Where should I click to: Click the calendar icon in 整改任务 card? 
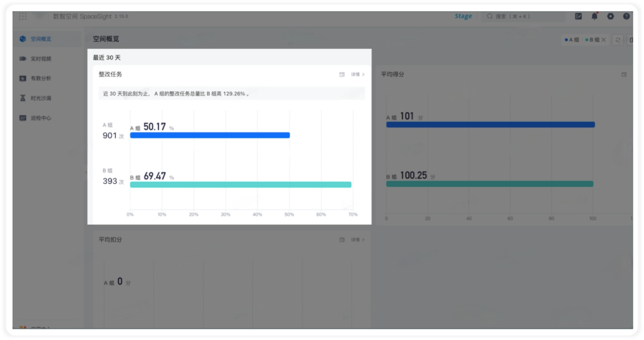coord(342,75)
